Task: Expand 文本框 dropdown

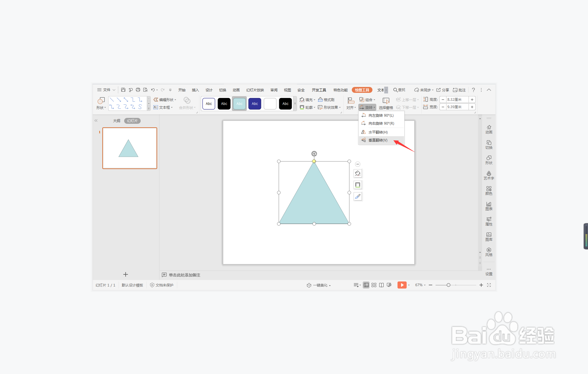Action: (x=163, y=107)
